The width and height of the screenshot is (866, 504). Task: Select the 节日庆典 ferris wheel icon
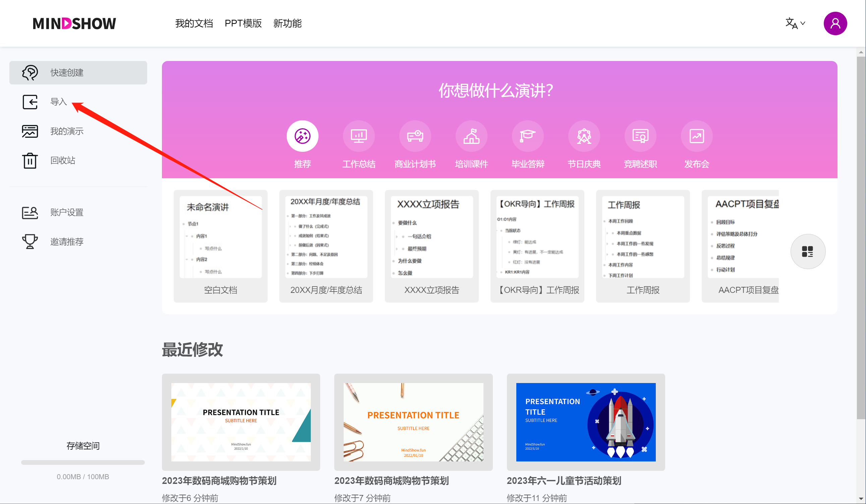coord(584,136)
